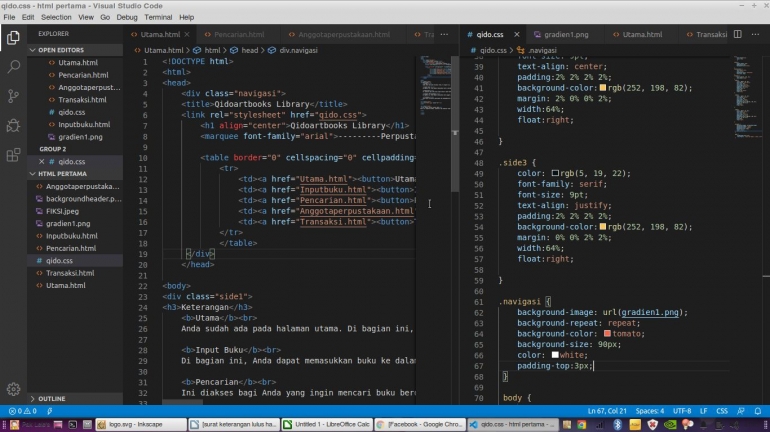Click the tomato color swatch on line 64
This screenshot has width=770, height=432.
tap(607, 333)
